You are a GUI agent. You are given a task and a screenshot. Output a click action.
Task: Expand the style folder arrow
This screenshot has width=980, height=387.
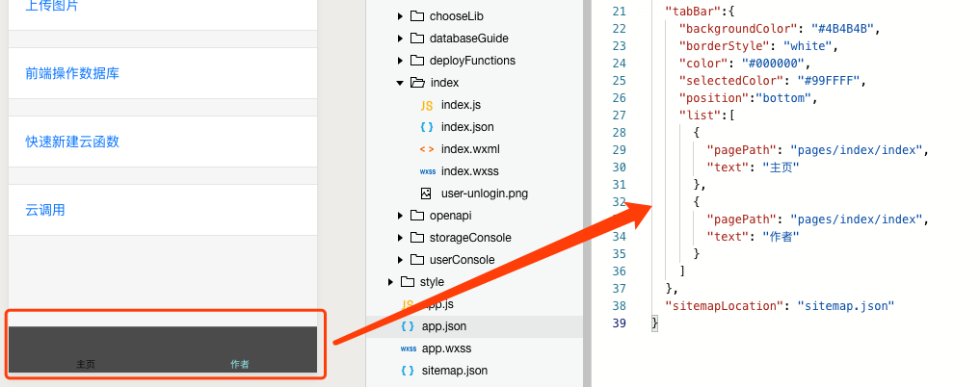(390, 282)
